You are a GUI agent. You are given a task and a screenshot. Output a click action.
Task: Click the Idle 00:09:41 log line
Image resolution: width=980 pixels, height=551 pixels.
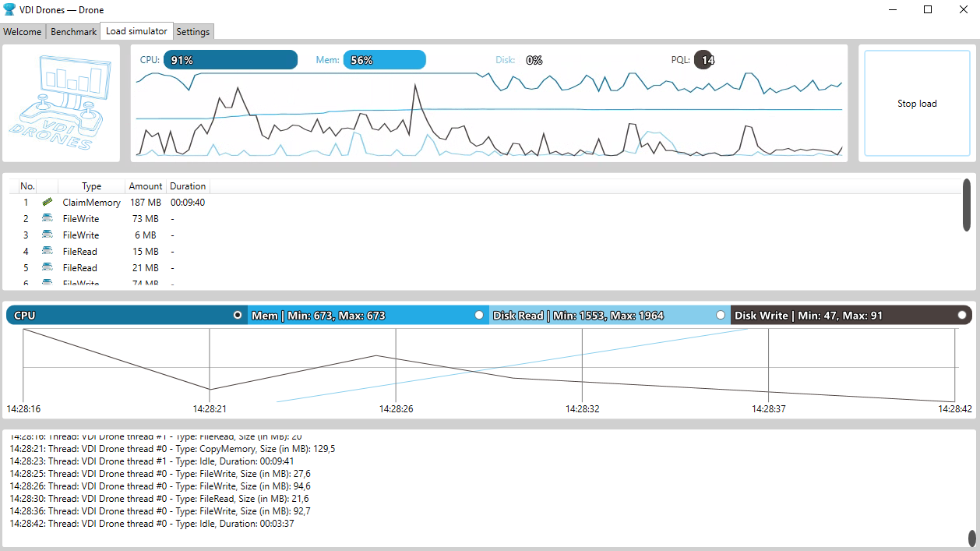click(x=152, y=461)
